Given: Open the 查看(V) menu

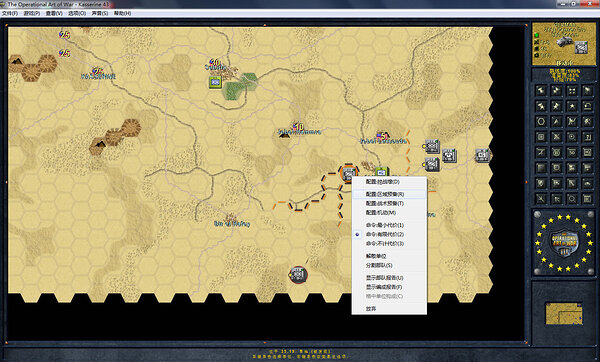Looking at the screenshot, I should click(x=54, y=13).
